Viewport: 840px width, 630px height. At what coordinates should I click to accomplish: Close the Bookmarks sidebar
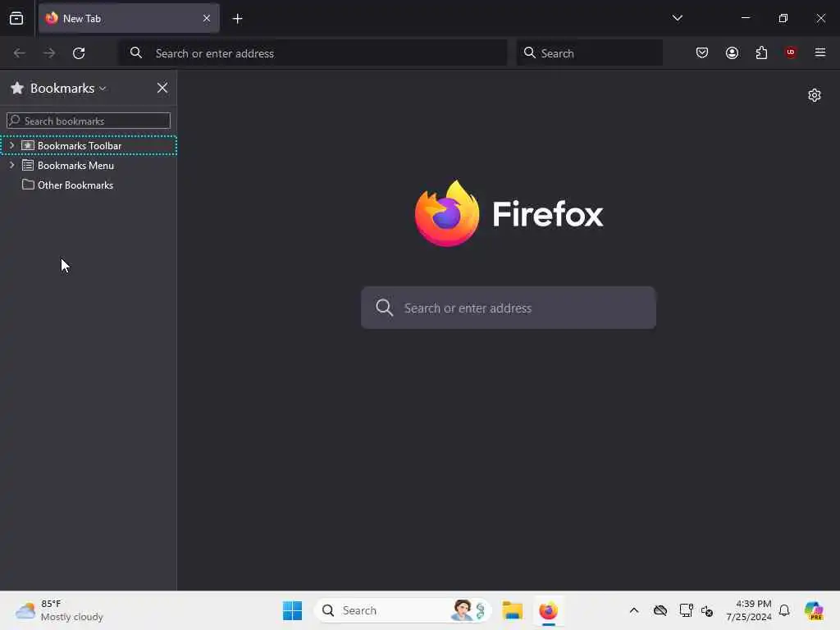pyautogui.click(x=162, y=88)
